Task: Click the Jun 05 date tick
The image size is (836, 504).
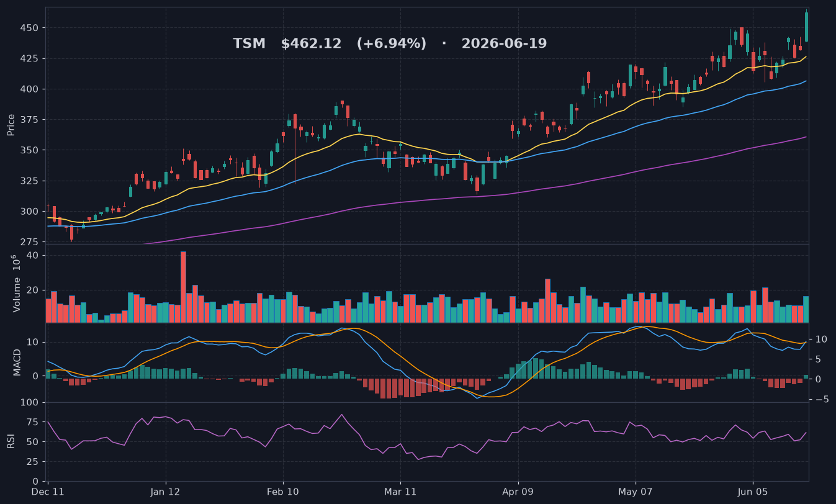Action: tap(753, 492)
